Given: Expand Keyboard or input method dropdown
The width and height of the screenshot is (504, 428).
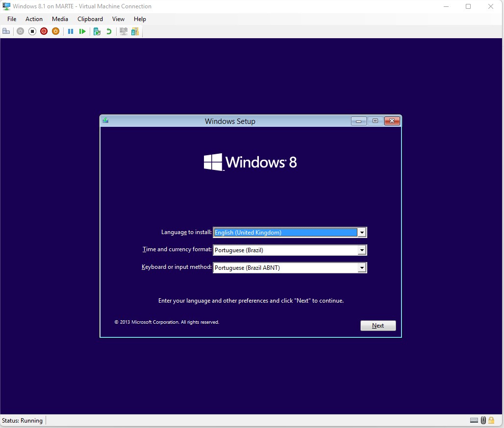Looking at the screenshot, I should point(362,268).
